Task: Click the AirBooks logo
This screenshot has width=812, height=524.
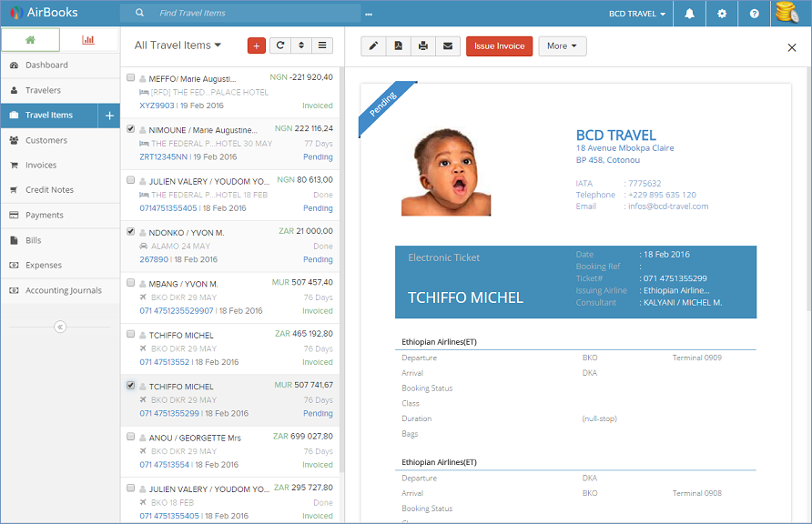Action: click(44, 13)
